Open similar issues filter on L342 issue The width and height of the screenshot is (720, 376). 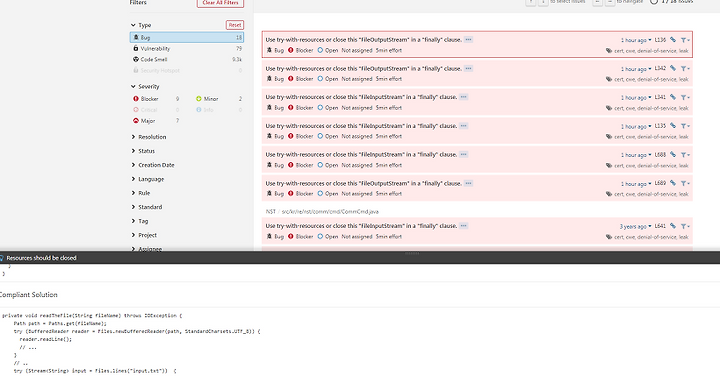(x=685, y=69)
